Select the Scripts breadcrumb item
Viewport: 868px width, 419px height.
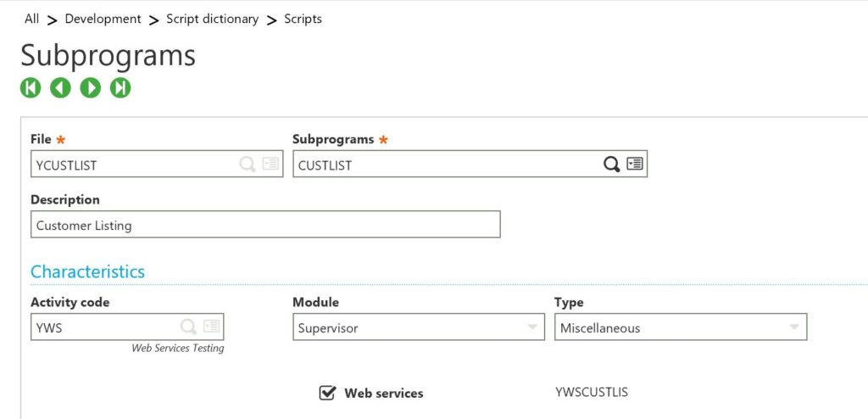tap(303, 19)
